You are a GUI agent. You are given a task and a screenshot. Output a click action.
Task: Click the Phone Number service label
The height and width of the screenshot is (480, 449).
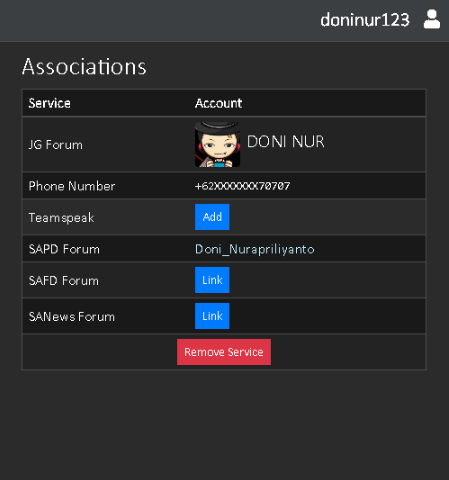point(72,186)
